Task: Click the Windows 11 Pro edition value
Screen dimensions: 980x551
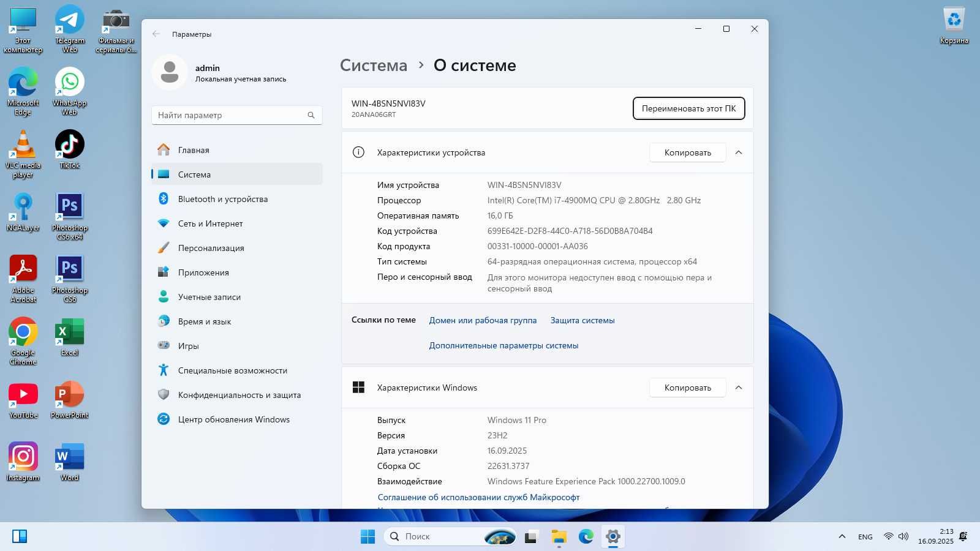Action: pyautogui.click(x=517, y=420)
